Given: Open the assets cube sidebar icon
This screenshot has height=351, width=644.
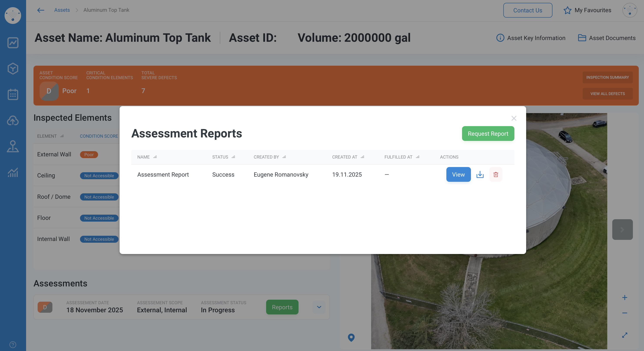Looking at the screenshot, I should 13,69.
